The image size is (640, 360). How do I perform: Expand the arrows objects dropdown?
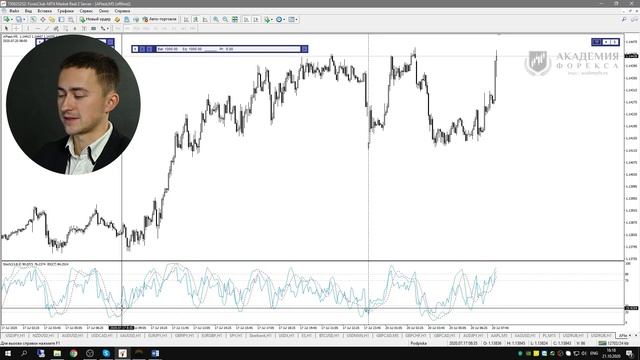(x=107, y=28)
